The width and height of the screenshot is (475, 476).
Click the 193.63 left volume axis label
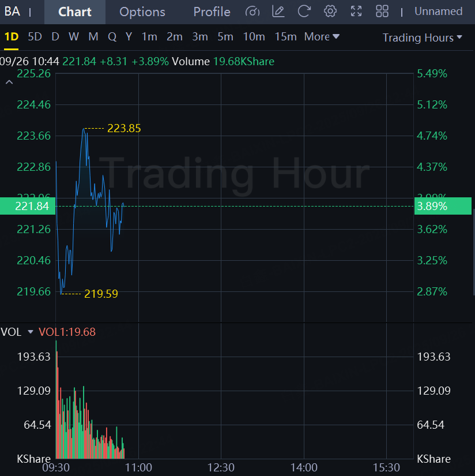point(33,357)
